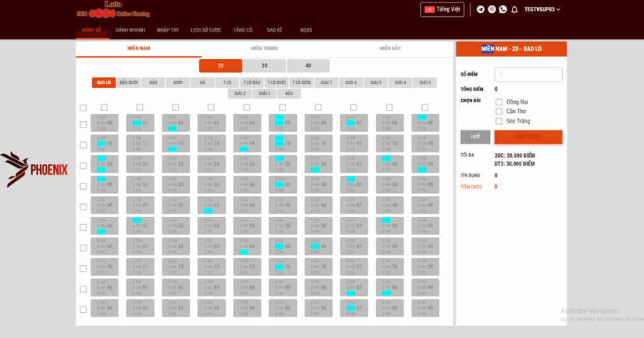Click the Vietnam flag icon
Screen dimensions: 644x338
point(430,9)
